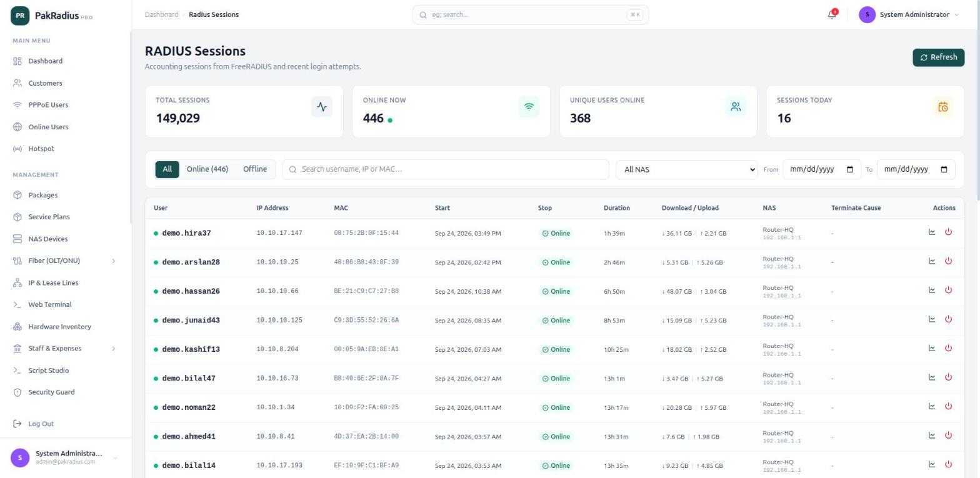Click the username, IP or MAC search field
The height and width of the screenshot is (478, 980).
[x=446, y=169]
